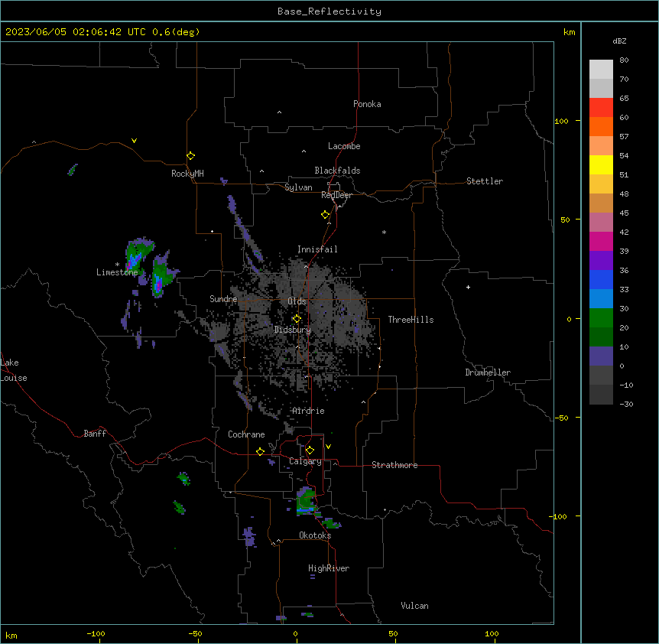Click the Lacombe town label

tap(344, 146)
